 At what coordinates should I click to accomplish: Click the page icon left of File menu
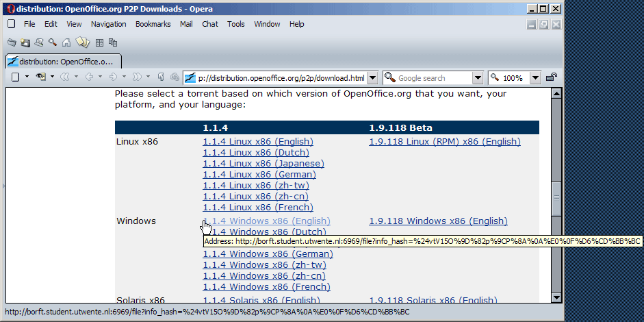[12, 24]
